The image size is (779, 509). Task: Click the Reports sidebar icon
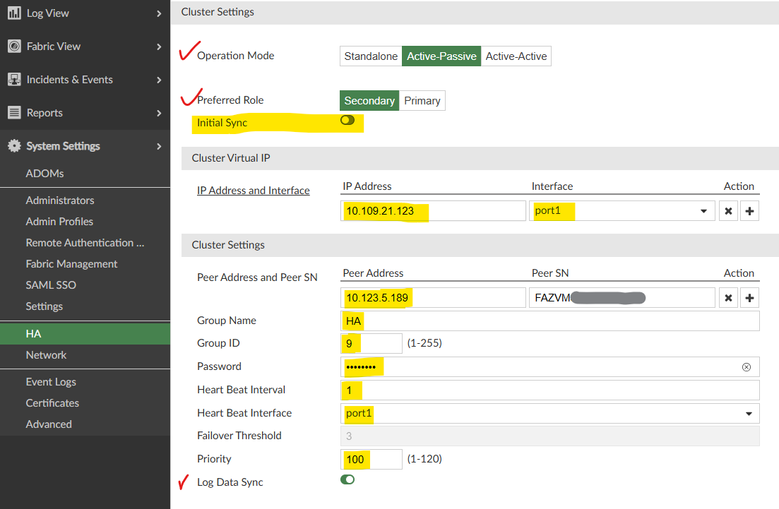click(x=14, y=113)
